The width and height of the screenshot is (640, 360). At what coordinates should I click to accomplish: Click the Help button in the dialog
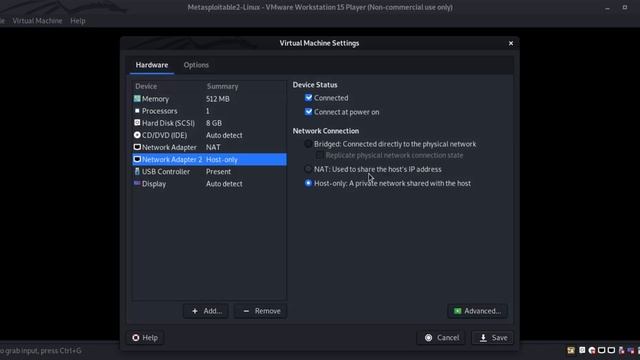[x=145, y=338]
